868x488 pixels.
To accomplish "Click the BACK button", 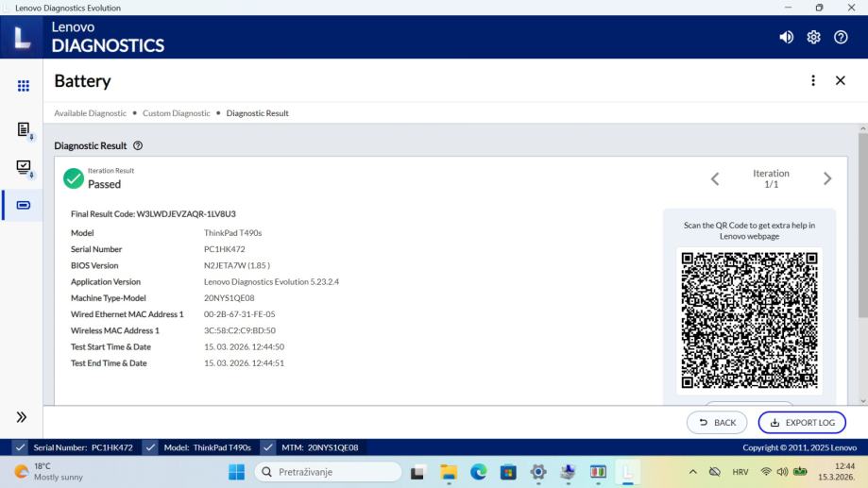I will pos(717,423).
